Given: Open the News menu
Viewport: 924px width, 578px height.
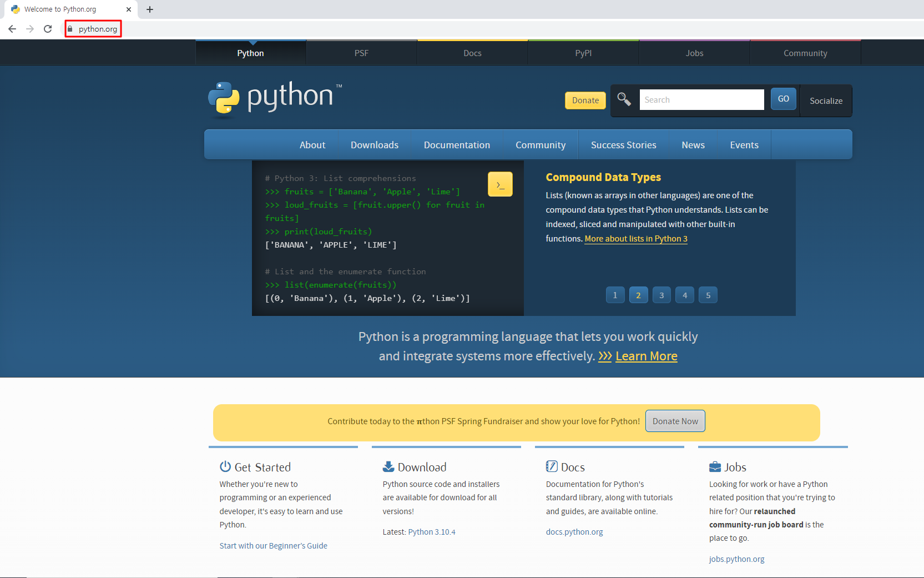Looking at the screenshot, I should [693, 145].
